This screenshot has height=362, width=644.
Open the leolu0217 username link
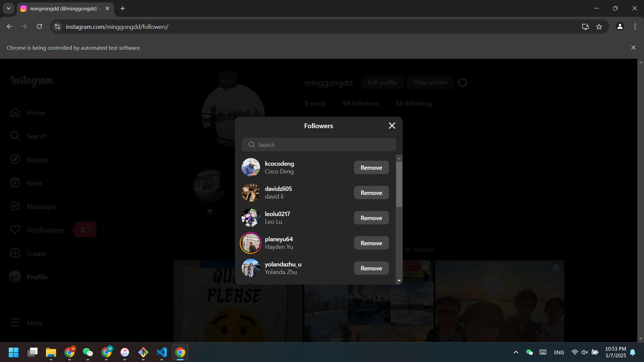point(277,214)
